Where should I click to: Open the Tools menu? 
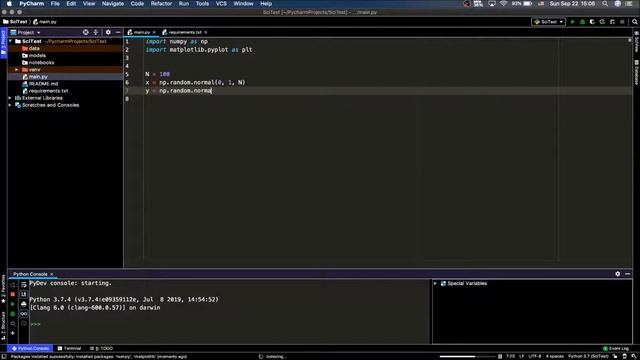pyautogui.click(x=202, y=4)
